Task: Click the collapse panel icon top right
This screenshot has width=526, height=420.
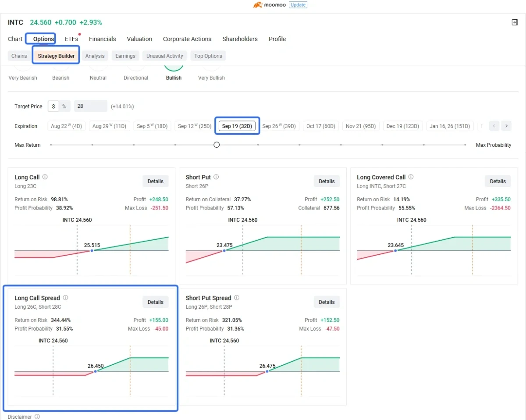Action: [x=515, y=22]
